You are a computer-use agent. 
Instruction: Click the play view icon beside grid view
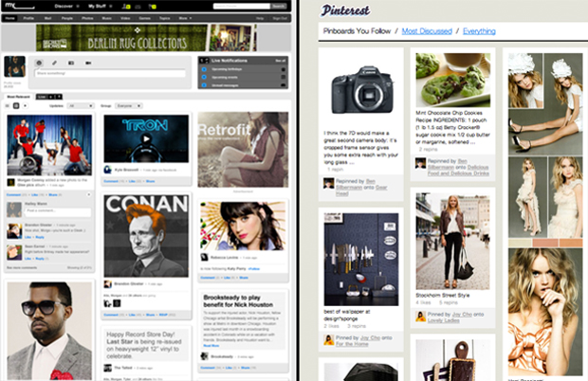pos(25,106)
